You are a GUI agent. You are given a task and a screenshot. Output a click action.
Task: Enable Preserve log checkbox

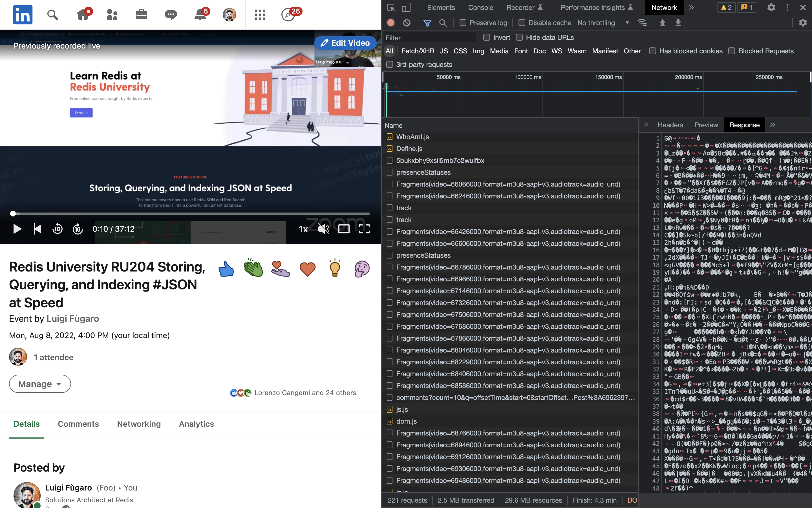coord(463,23)
